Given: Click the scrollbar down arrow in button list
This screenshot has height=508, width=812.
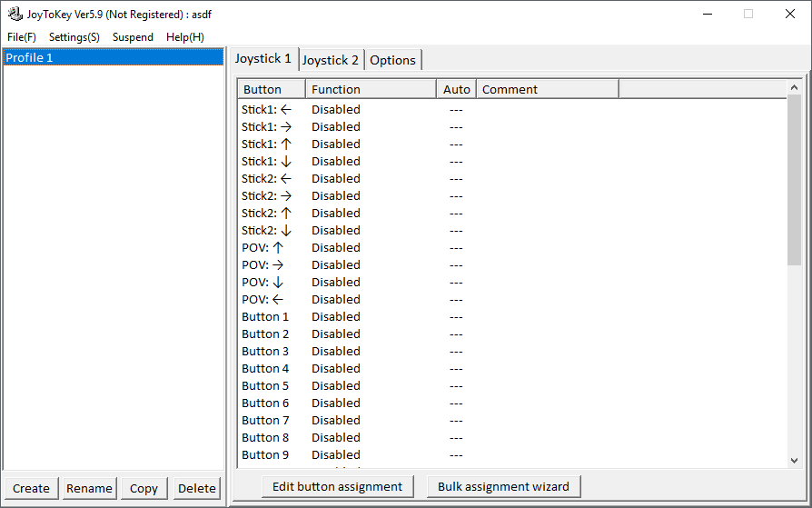Looking at the screenshot, I should click(794, 461).
